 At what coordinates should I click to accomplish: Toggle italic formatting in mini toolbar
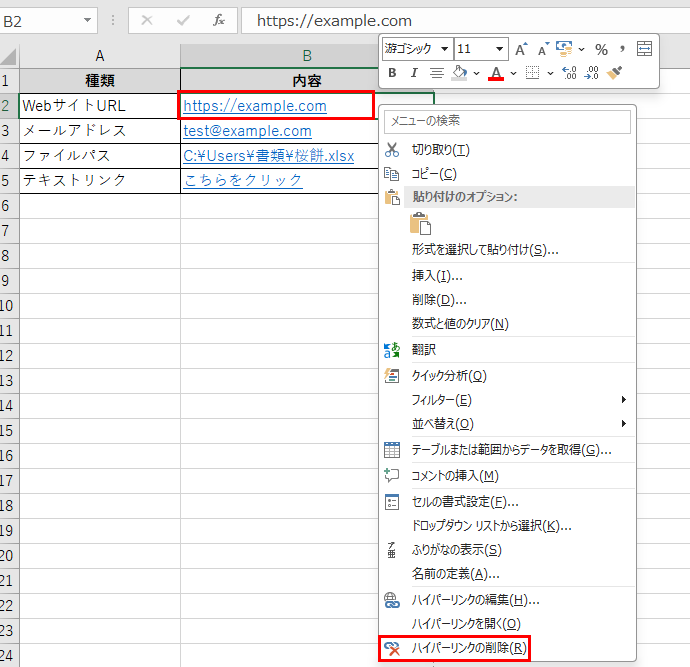[x=413, y=73]
